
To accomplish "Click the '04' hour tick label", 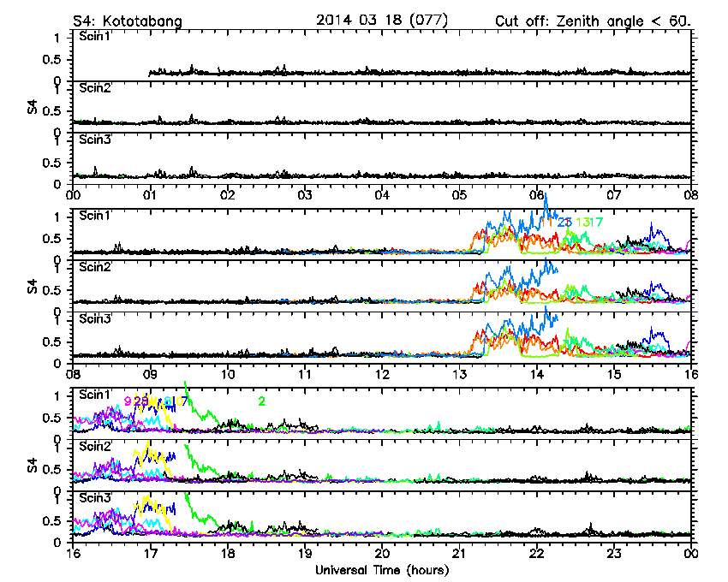I will 382,195.
